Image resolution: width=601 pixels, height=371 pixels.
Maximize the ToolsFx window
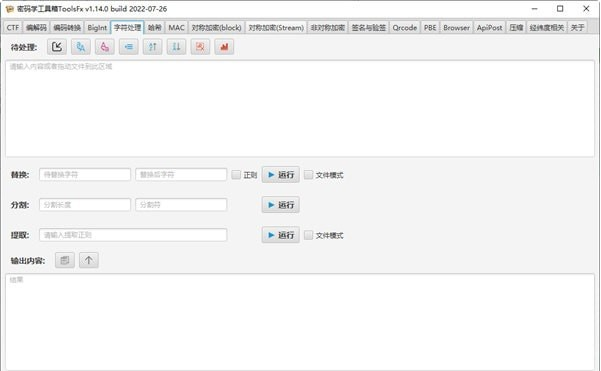point(560,9)
